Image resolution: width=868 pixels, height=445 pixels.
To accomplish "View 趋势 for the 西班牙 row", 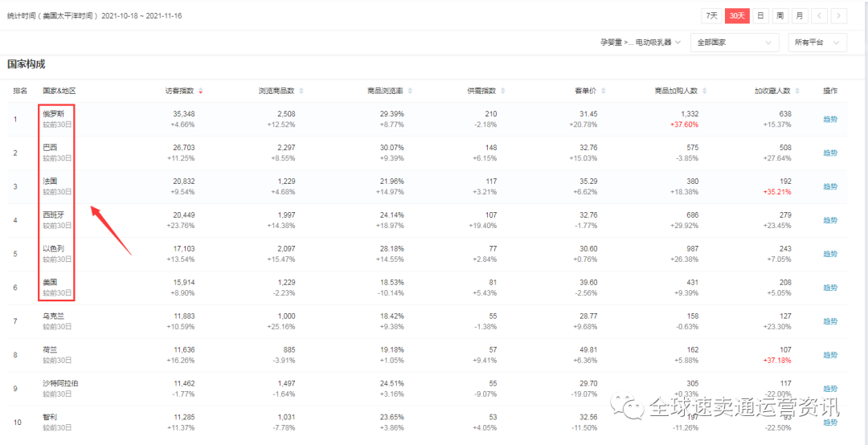I will (x=830, y=221).
